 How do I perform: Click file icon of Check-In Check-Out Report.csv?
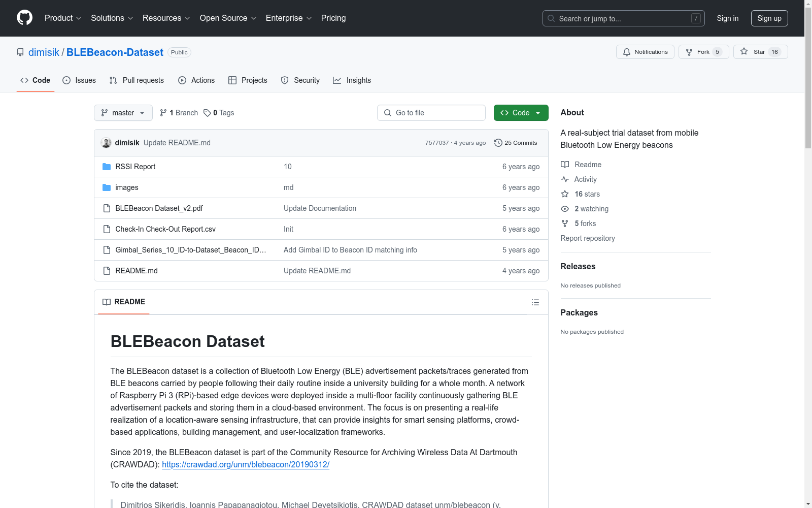coord(107,229)
